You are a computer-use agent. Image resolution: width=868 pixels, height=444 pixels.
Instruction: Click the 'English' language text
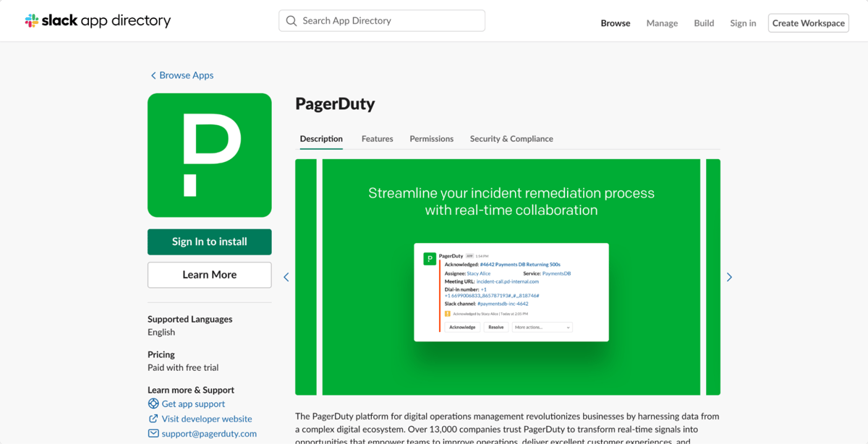click(161, 332)
